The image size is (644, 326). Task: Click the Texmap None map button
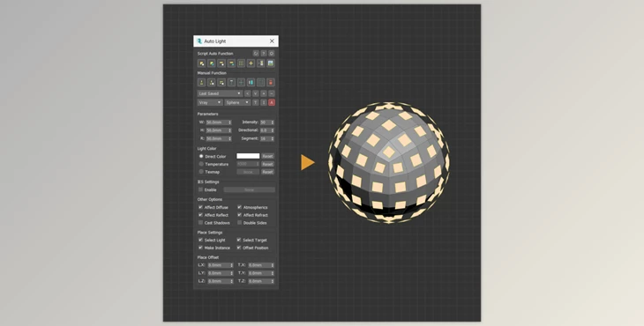click(x=248, y=172)
